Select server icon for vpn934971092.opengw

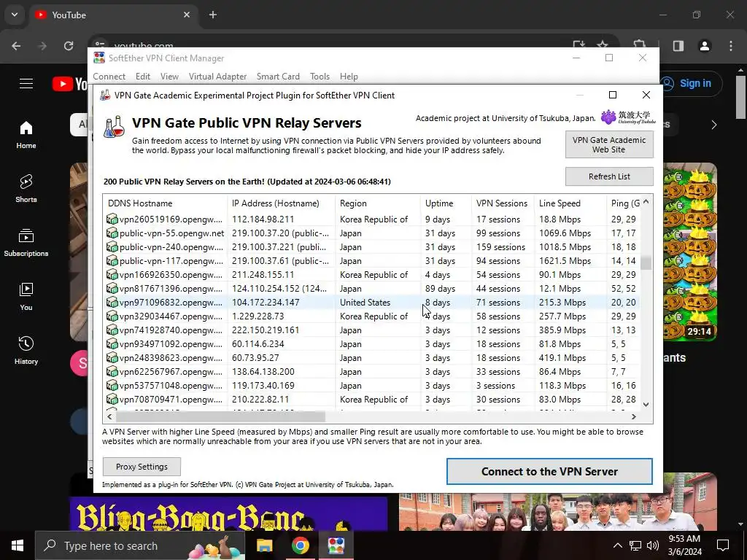[112, 343]
